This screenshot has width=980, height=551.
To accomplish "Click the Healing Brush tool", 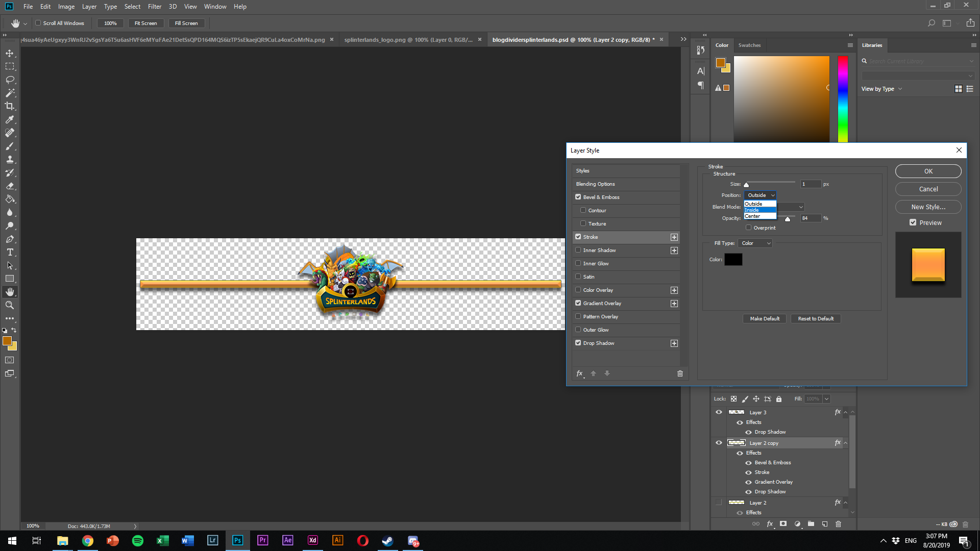I will pyautogui.click(x=10, y=133).
